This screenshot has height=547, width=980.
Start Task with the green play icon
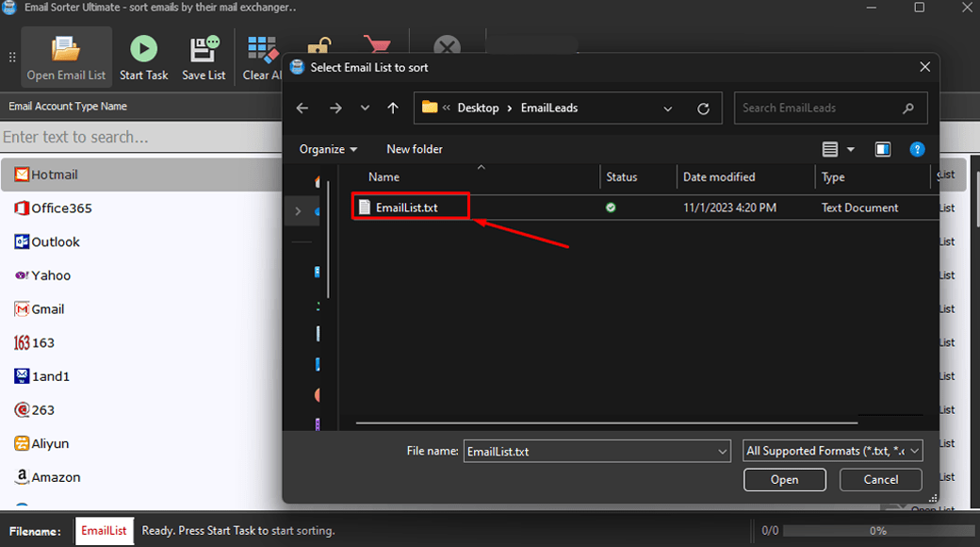click(x=144, y=58)
